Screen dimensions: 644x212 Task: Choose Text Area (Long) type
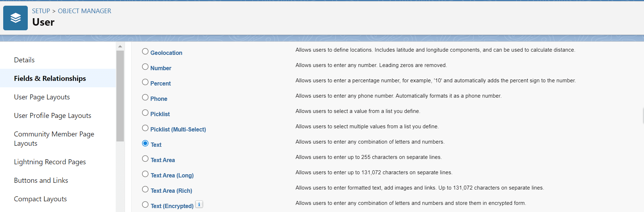[145, 174]
